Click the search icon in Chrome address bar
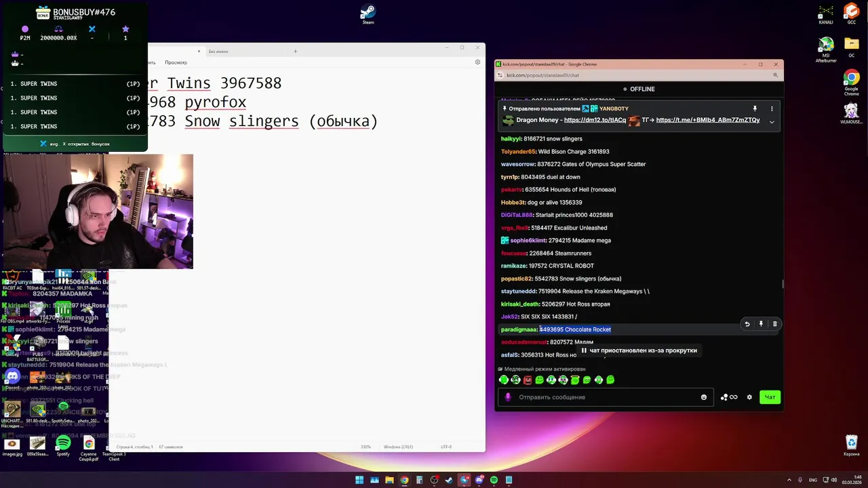Image resolution: width=868 pixels, height=488 pixels. (775, 75)
